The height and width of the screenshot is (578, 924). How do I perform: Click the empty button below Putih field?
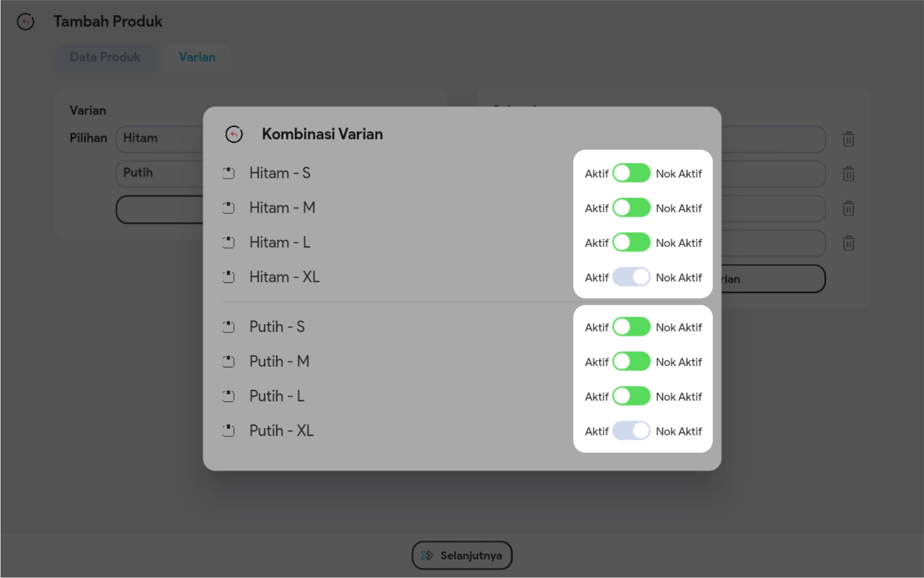tap(159, 210)
